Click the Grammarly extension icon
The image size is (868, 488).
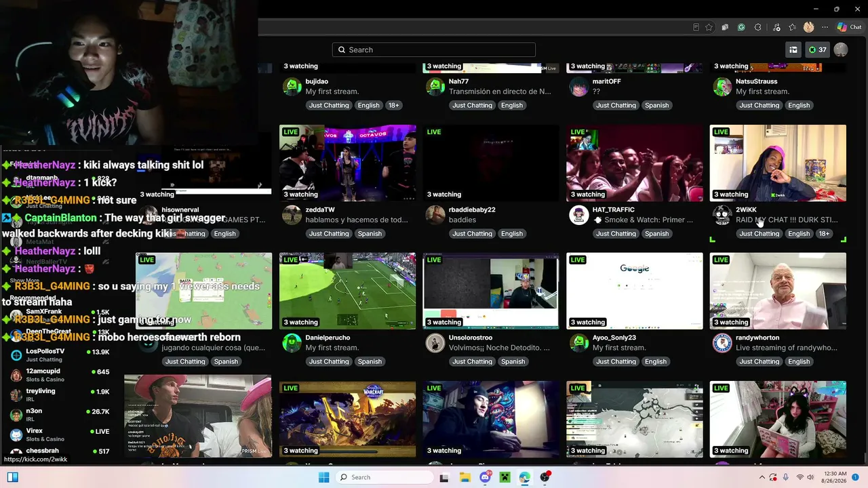click(741, 27)
